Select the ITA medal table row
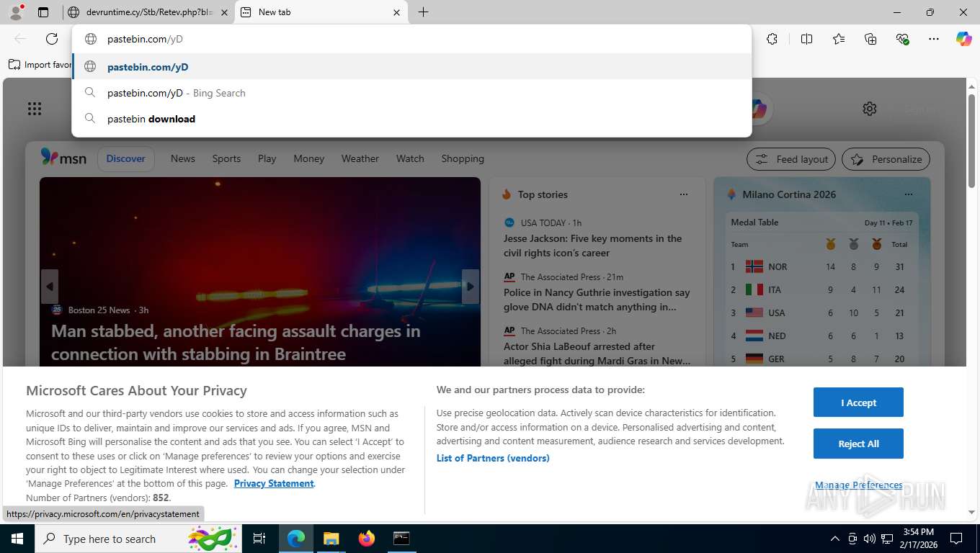 click(821, 289)
